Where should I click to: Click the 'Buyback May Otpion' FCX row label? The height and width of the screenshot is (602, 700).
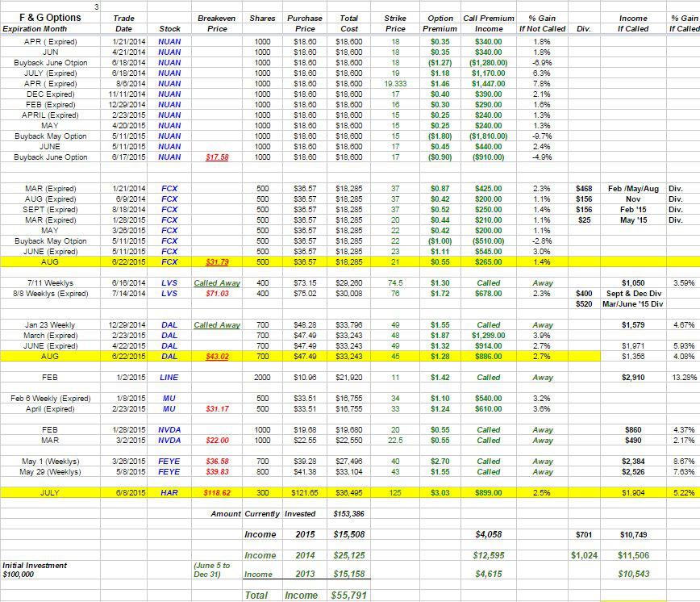[51, 241]
